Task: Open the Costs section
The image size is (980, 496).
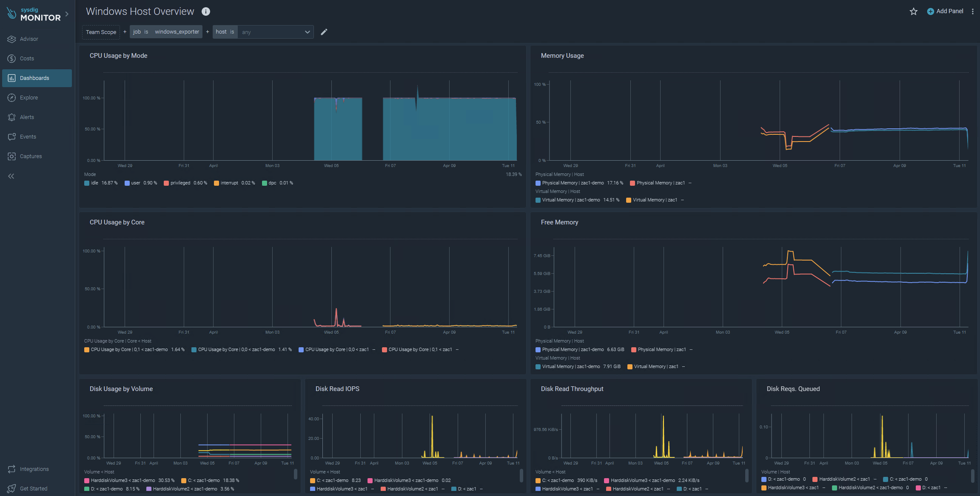Action: (x=27, y=59)
